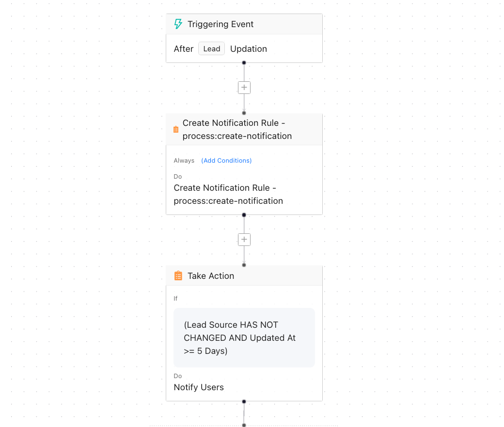Screen dimensions: 504x427
Task: Click the After Lead Updation trigger text
Action: (220, 48)
